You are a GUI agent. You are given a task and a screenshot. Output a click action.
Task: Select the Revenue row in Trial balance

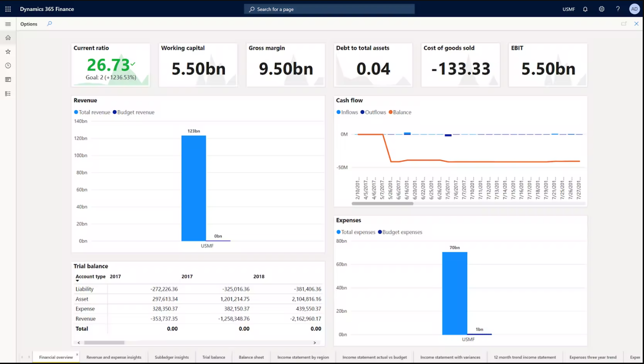[198, 319]
